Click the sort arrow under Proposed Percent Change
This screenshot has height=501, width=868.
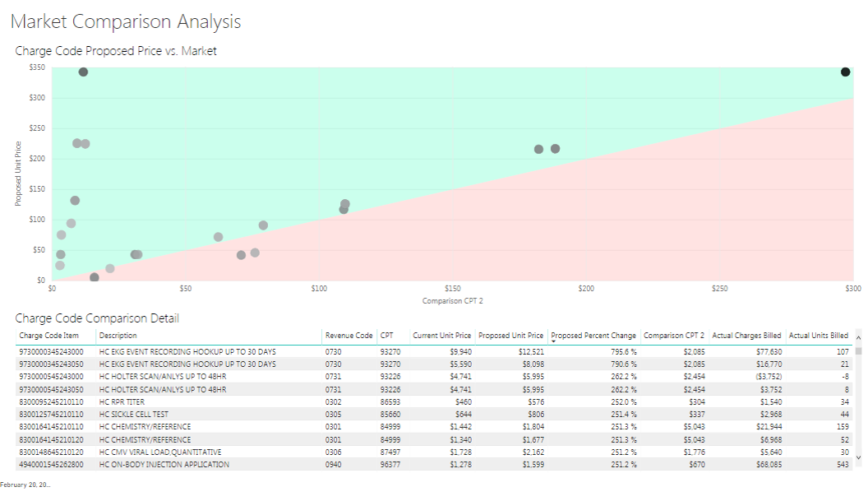click(x=553, y=342)
